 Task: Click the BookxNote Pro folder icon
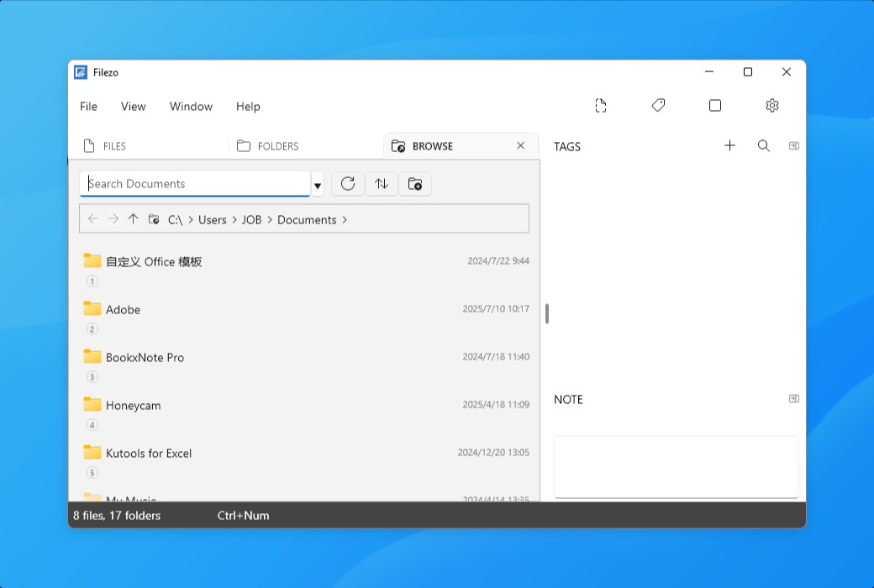coord(92,357)
